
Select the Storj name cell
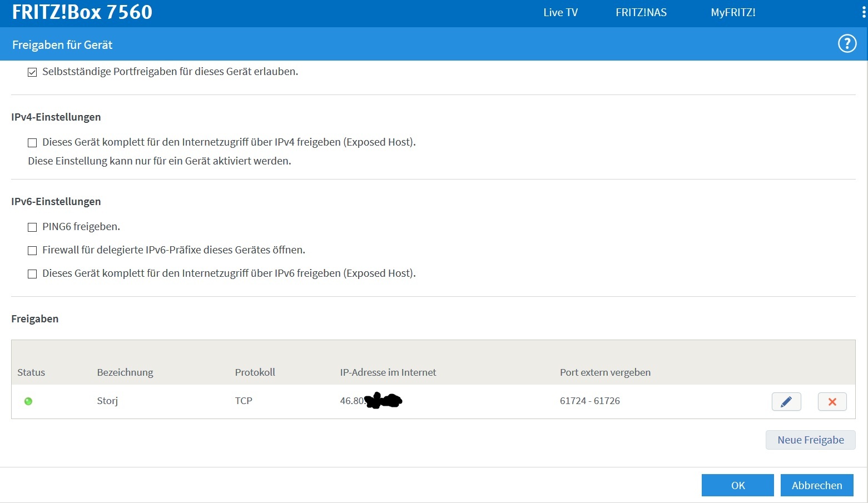coord(107,401)
